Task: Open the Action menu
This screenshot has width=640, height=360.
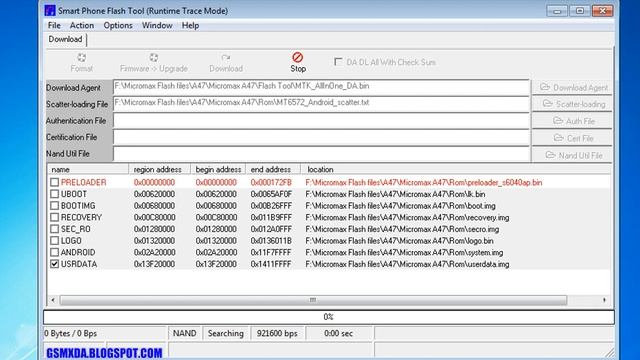Action: [x=82, y=25]
